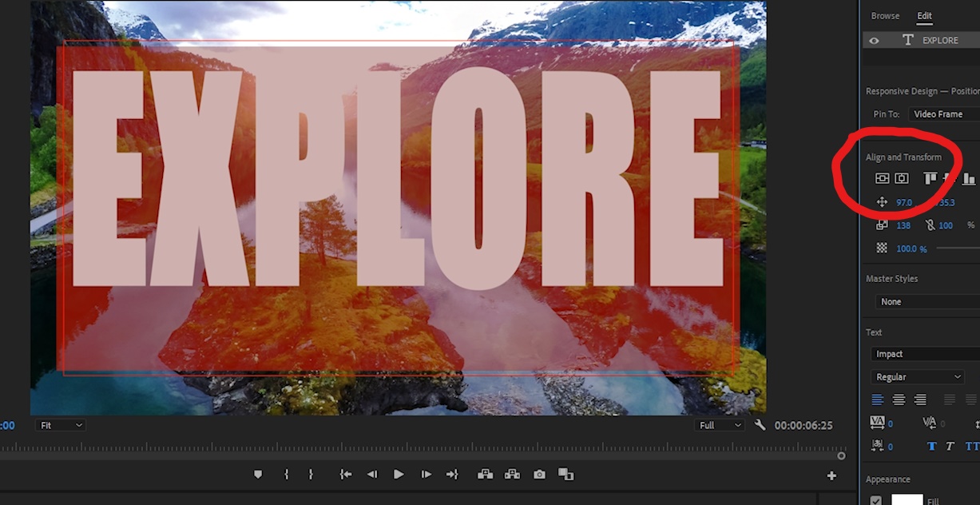
Task: Open the Regular font style dropdown
Action: 918,376
